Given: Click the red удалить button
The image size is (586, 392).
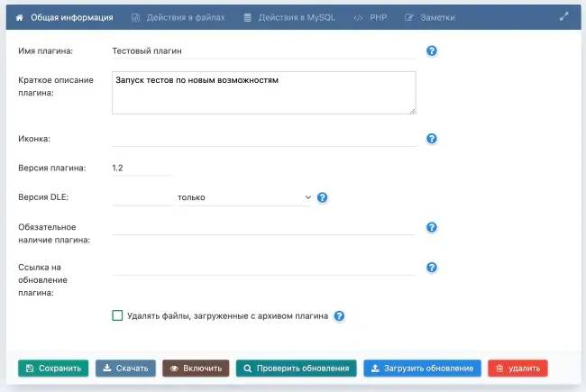Looking at the screenshot, I should [517, 369].
